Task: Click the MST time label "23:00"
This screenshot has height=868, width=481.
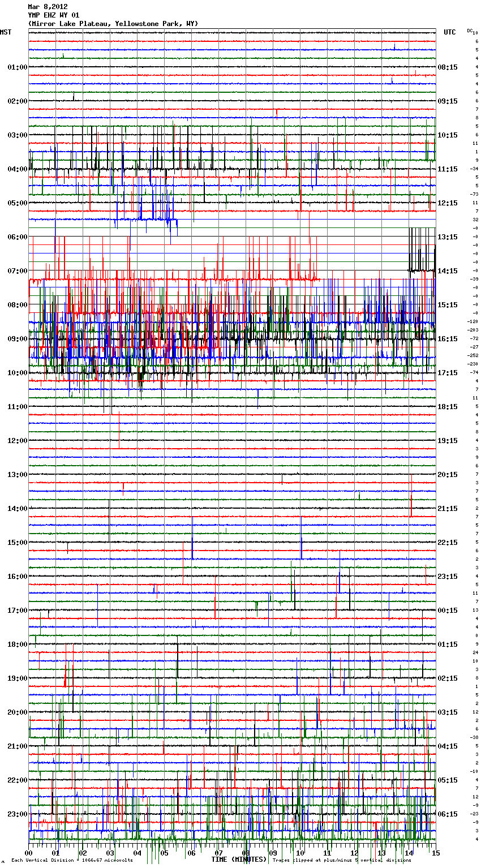Action: tap(18, 814)
